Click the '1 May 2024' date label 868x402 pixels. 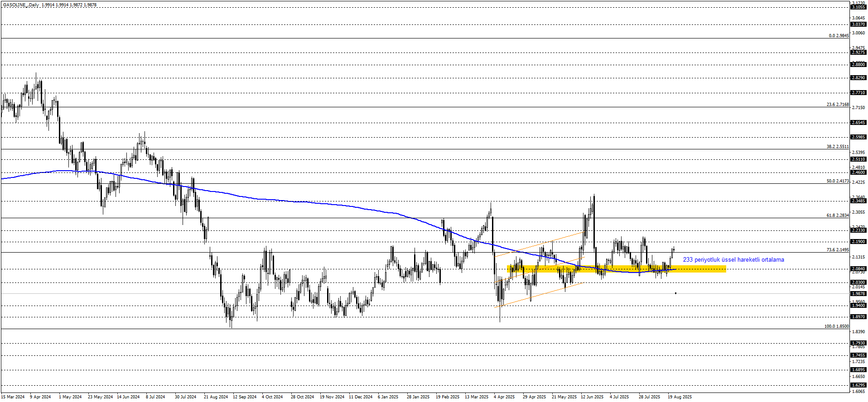coord(70,397)
